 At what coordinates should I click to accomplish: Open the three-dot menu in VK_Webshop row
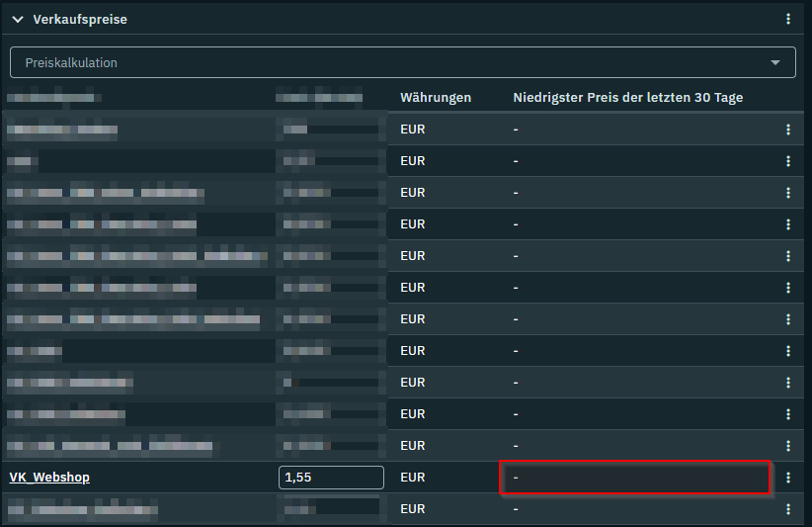pyautogui.click(x=787, y=478)
